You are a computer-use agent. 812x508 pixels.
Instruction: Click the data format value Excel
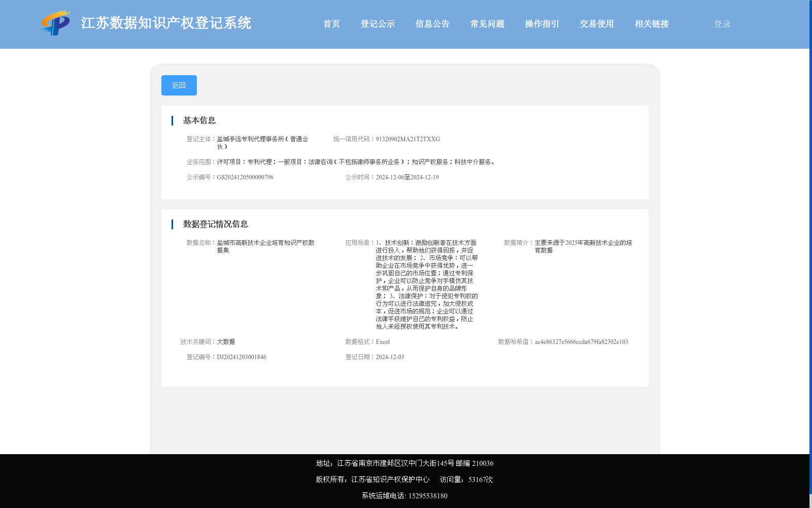(383, 342)
